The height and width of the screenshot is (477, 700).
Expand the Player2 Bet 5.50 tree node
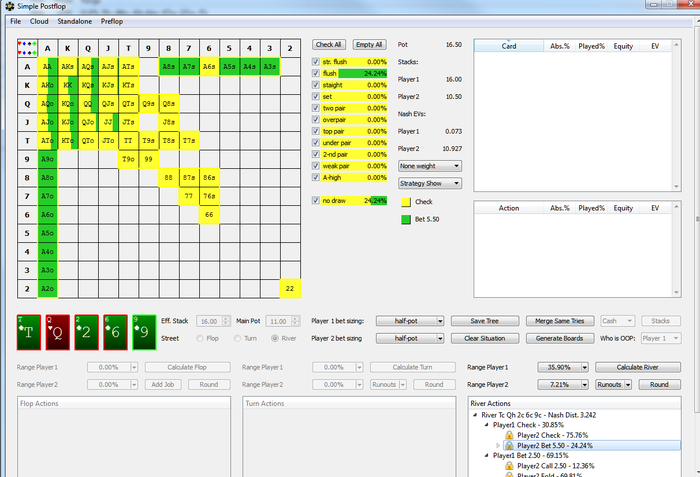coord(498,445)
